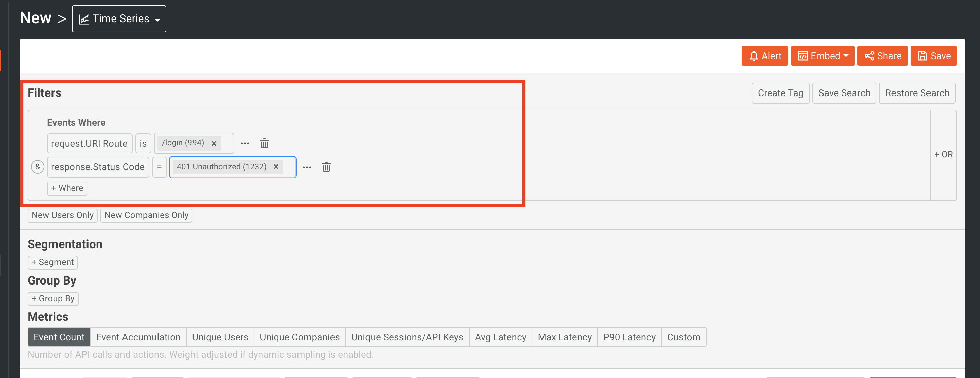The image size is (980, 378).
Task: Select the Unique Users metric tab
Action: click(220, 337)
